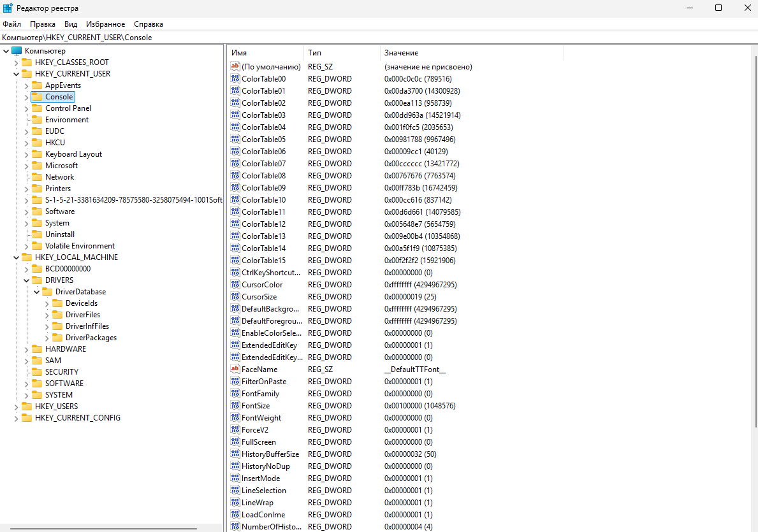Click the folder icon beside HKEY_USERS

pyautogui.click(x=27, y=406)
